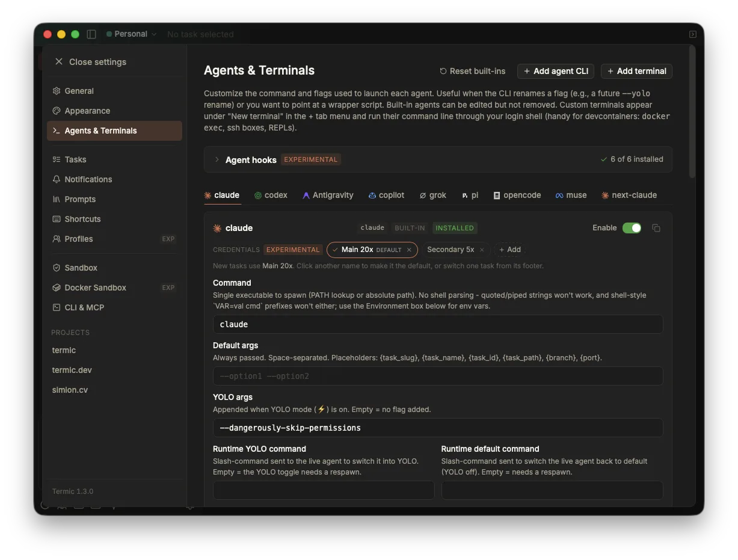Open the simion.cv project
The height and width of the screenshot is (560, 738).
[70, 390]
